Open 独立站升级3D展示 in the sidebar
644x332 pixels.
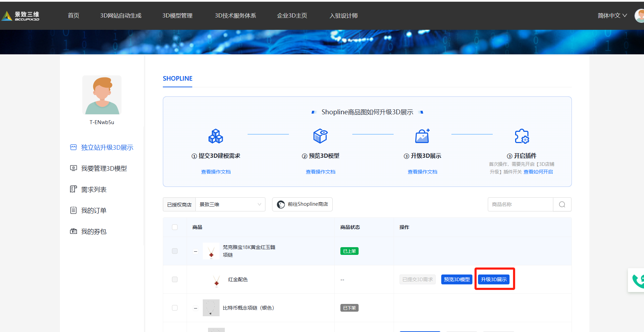(107, 147)
